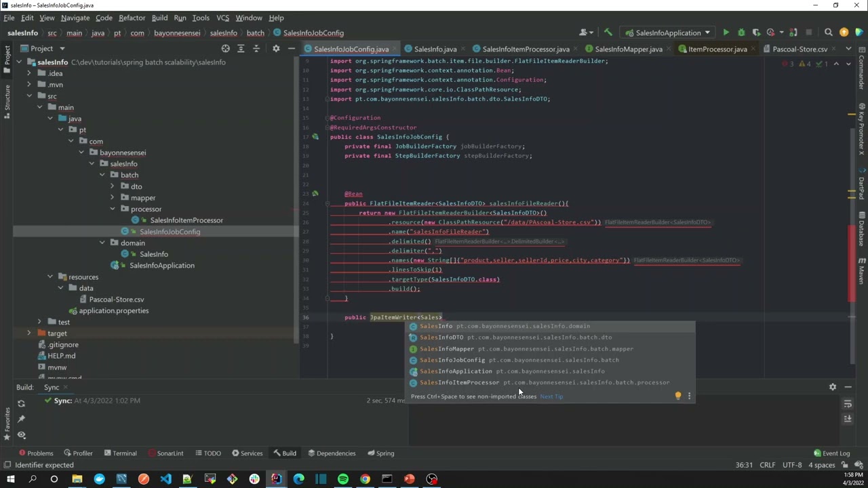Switch to SalesInfoMapper.java editor tab
Screen dimensions: 868x488
click(628, 49)
